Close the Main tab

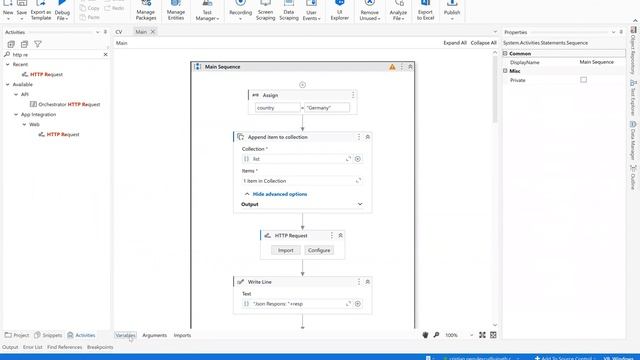click(x=153, y=32)
